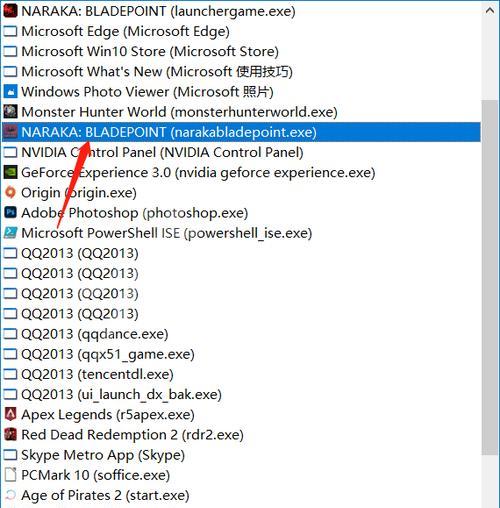Select Adobe Photoshop (photoshop.exe) entry
The height and width of the screenshot is (508, 500).
pyautogui.click(x=241, y=213)
